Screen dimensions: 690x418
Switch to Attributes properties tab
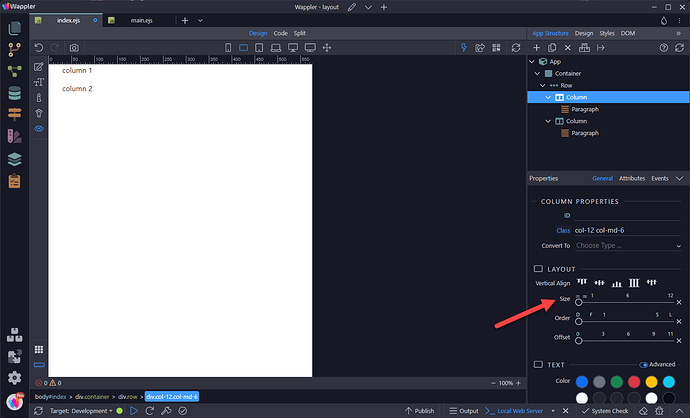pyautogui.click(x=632, y=178)
